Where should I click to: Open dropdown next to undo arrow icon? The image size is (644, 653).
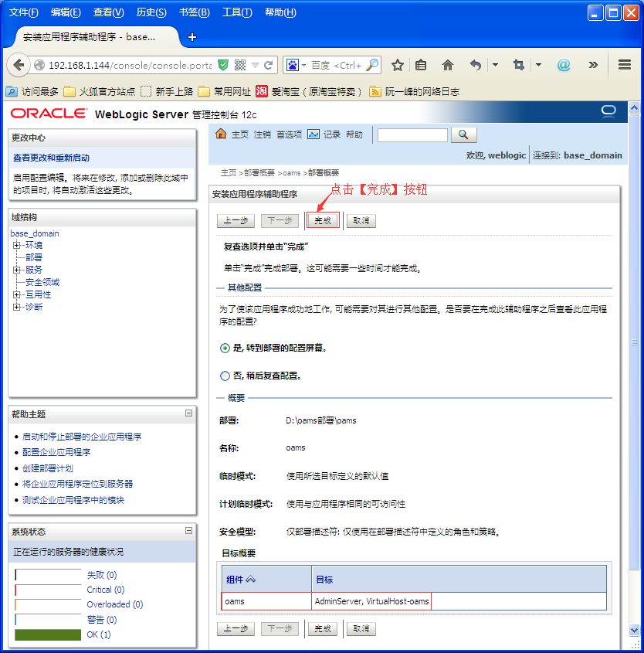click(495, 65)
